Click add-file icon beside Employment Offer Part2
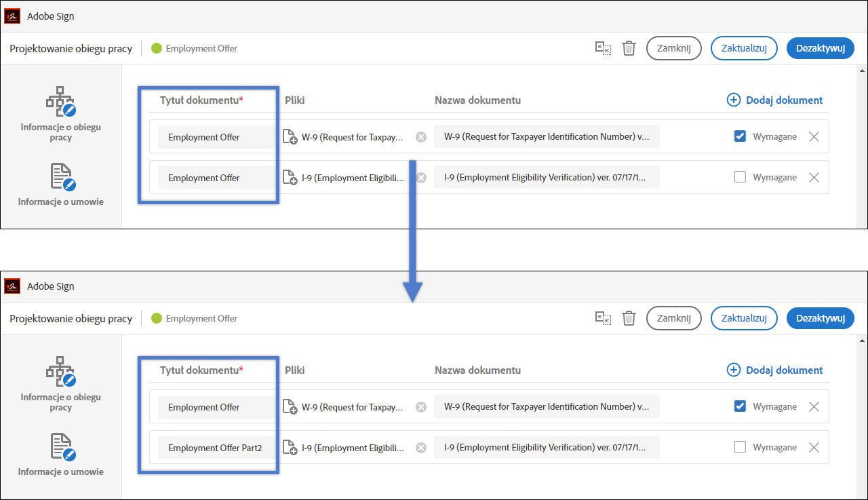Image resolution: width=868 pixels, height=500 pixels. tap(290, 448)
